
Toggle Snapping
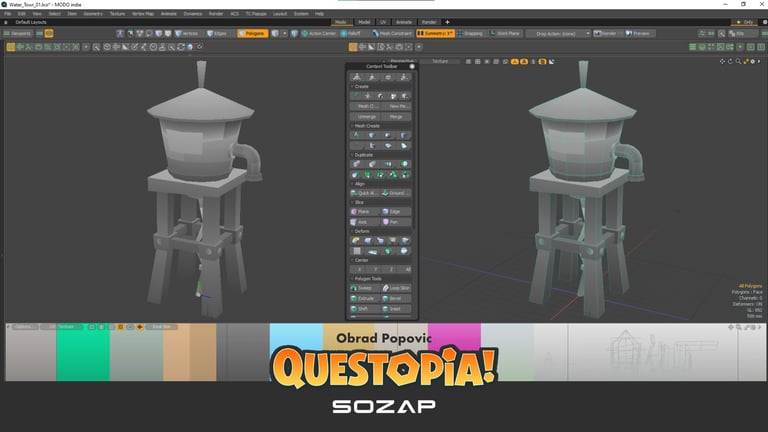[470, 33]
